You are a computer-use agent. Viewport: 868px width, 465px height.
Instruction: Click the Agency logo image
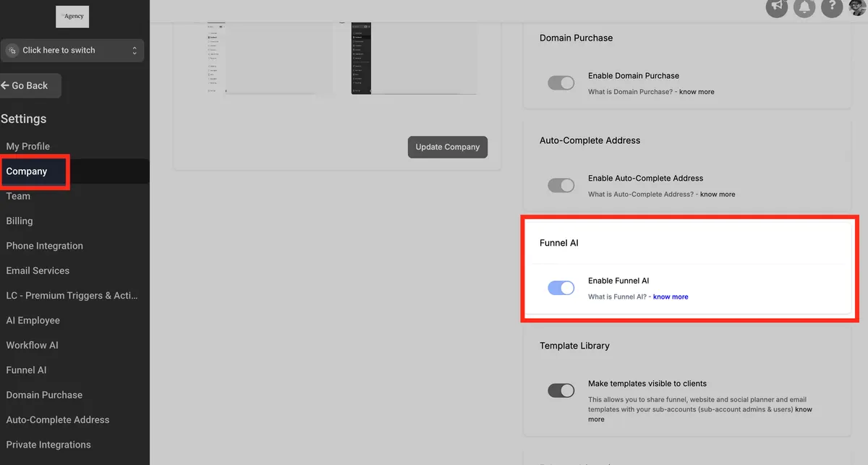[x=72, y=17]
